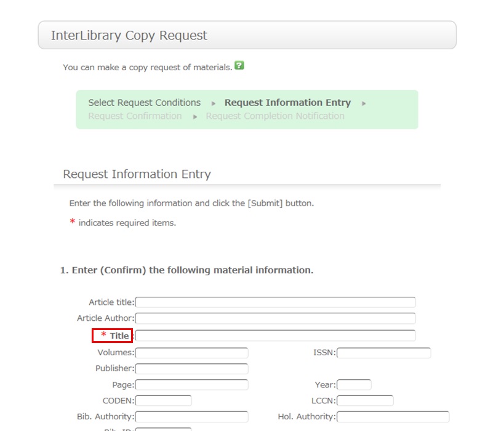Click the Article Author input field
The image size is (504, 431).
(275, 318)
